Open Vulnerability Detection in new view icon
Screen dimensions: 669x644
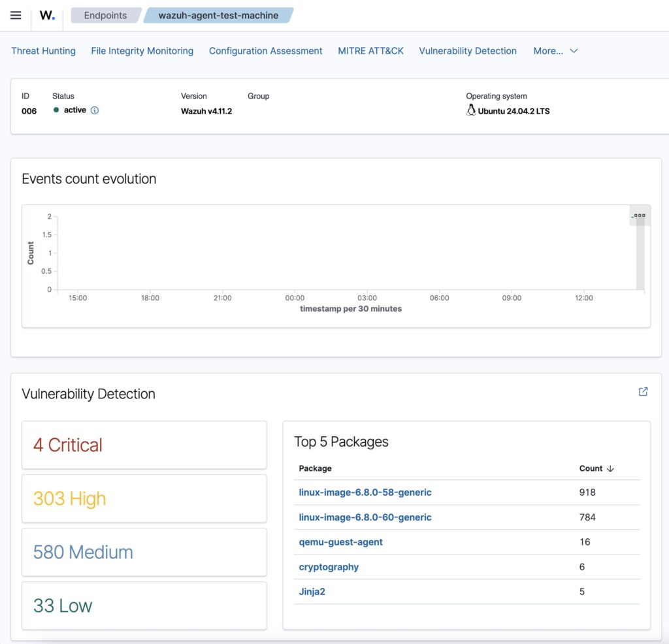point(643,391)
